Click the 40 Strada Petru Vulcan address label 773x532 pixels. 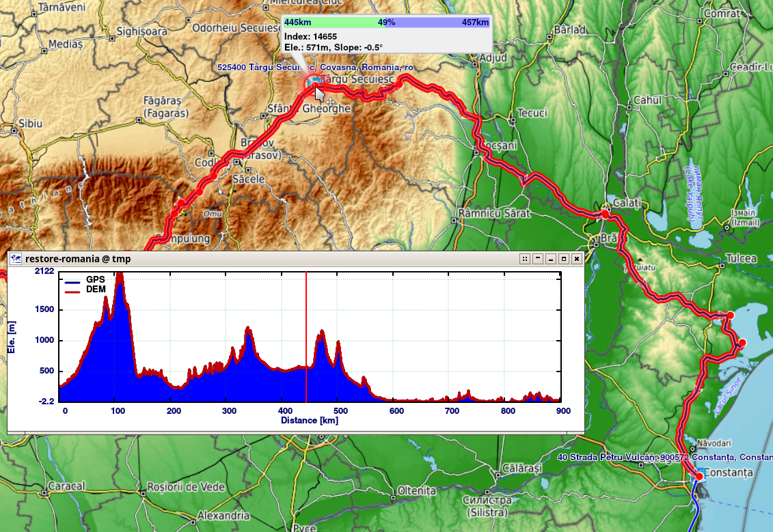[x=665, y=457]
